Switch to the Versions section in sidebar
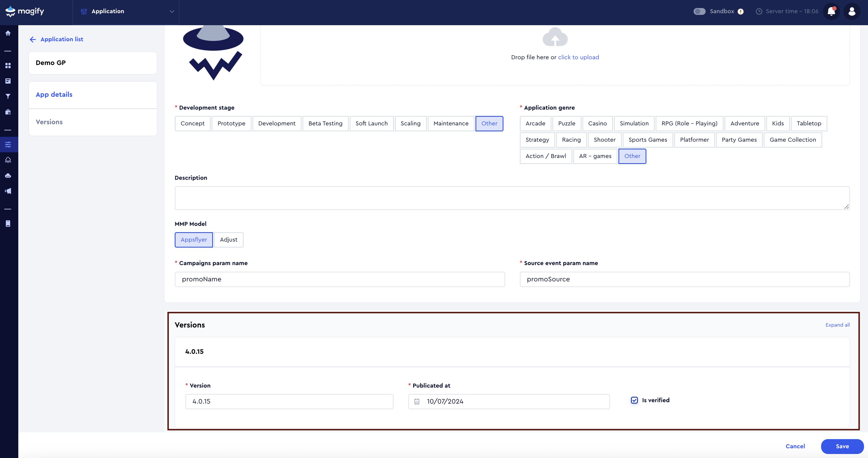868x458 pixels. 49,122
